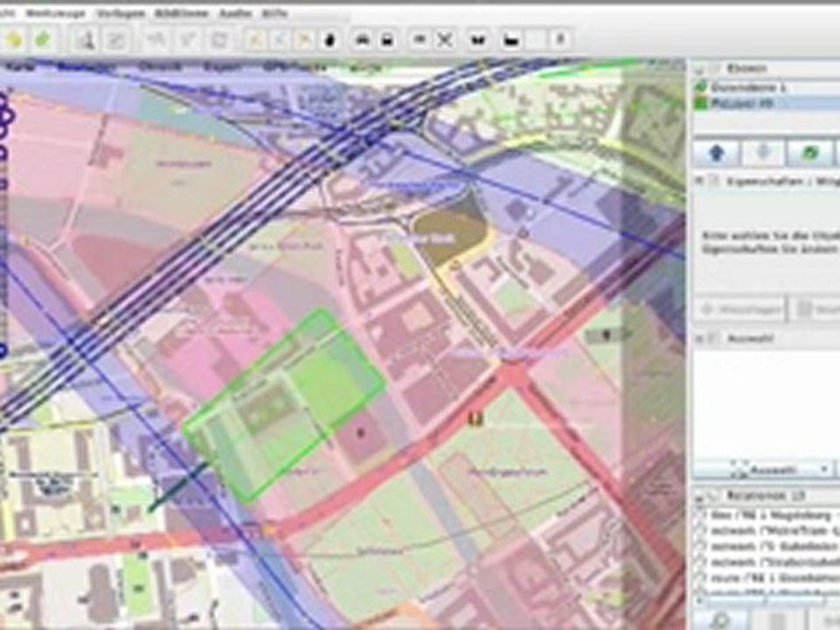Click the Hinzufügen button in Eigenschaften
Viewport: 840px width, 630px height.
pos(740,309)
